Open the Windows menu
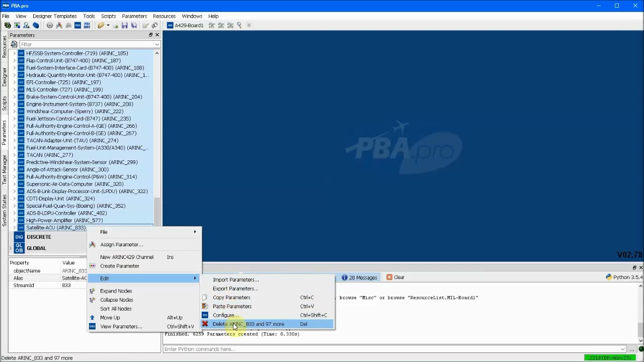644x362 pixels. (x=192, y=16)
